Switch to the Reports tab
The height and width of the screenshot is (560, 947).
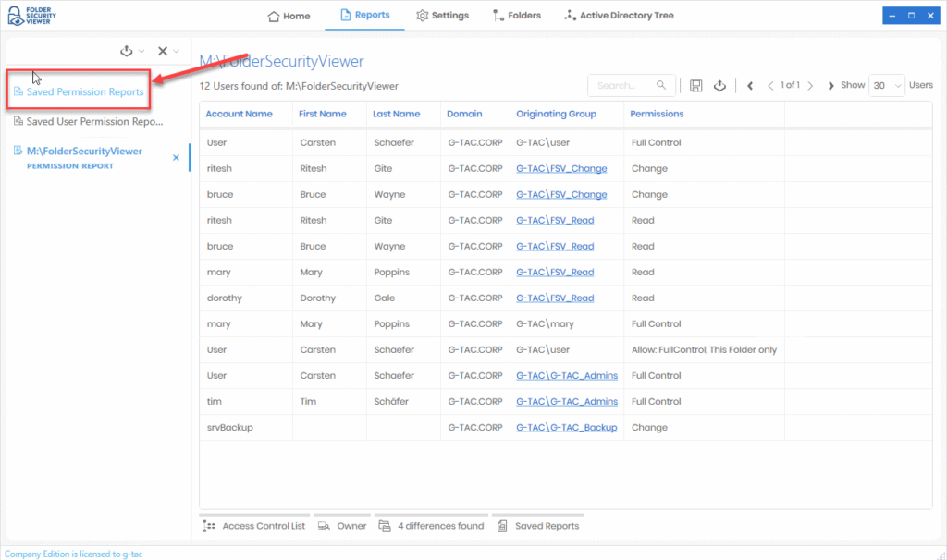pos(364,15)
